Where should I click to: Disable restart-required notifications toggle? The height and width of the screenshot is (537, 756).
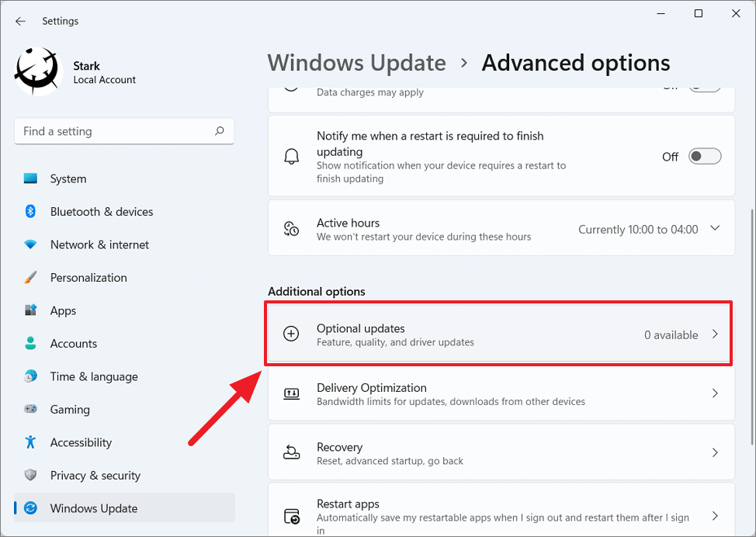point(704,156)
